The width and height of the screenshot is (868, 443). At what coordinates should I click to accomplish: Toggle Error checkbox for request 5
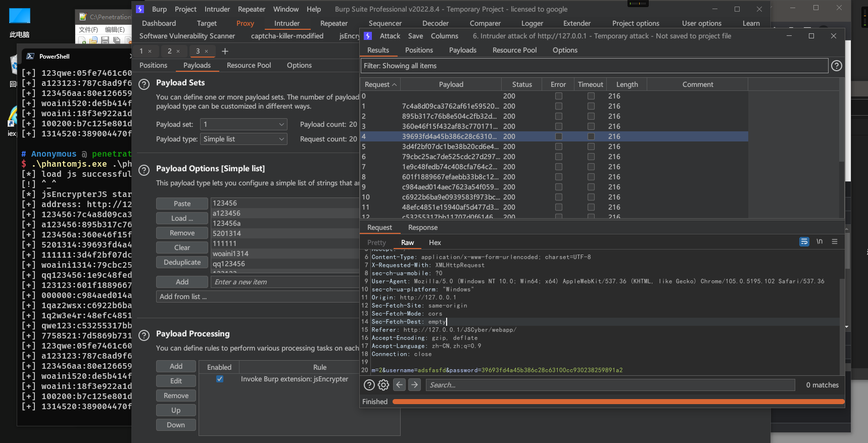point(558,146)
